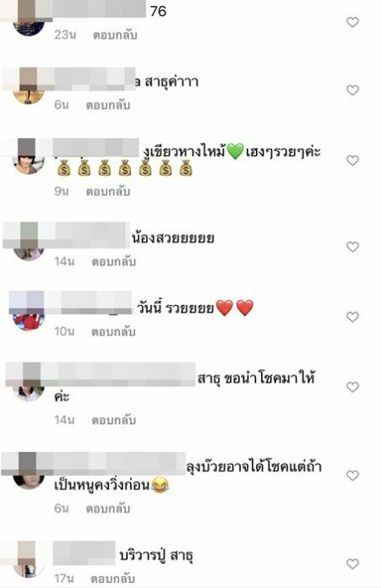The image size is (381, 588).
Task: Open the avatar of the งูเขียวหางไหม้ commenter
Action: [29, 159]
